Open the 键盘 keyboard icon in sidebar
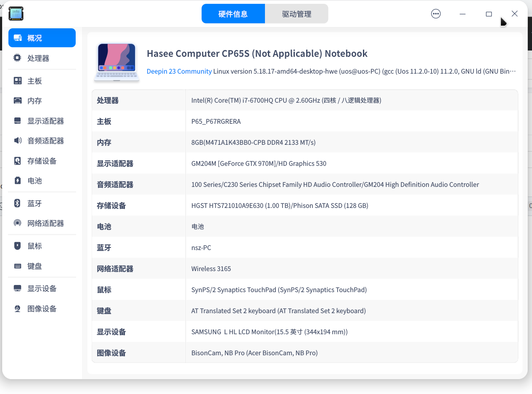Image resolution: width=532 pixels, height=394 pixels. [x=18, y=266]
